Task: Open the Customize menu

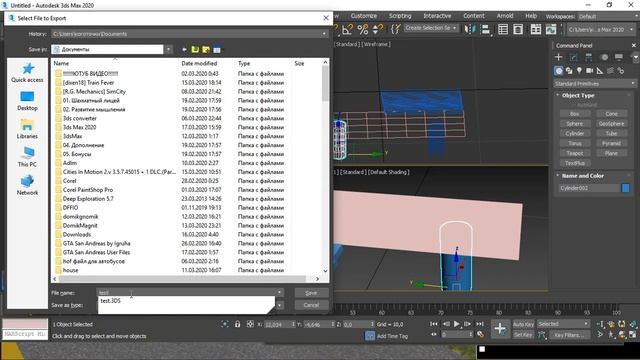Action: pos(364,16)
